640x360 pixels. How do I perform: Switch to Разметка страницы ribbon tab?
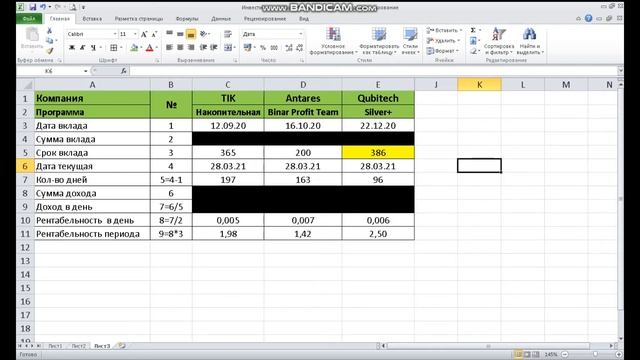(139, 19)
